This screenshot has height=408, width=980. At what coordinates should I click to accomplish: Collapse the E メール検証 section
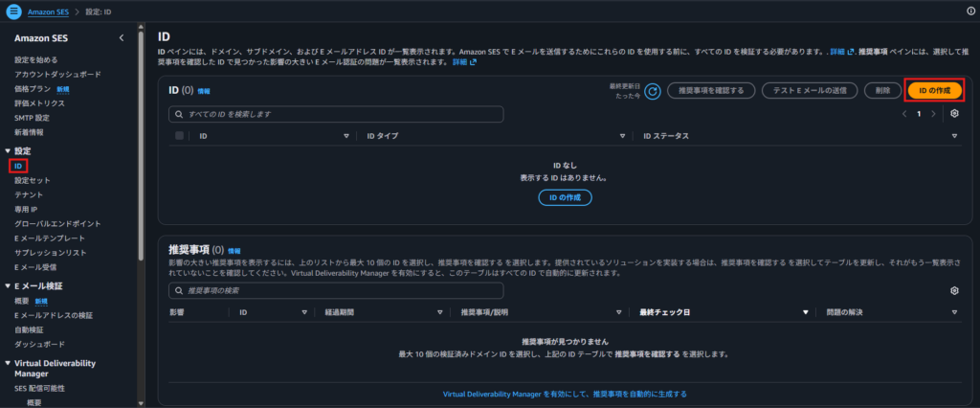8,286
